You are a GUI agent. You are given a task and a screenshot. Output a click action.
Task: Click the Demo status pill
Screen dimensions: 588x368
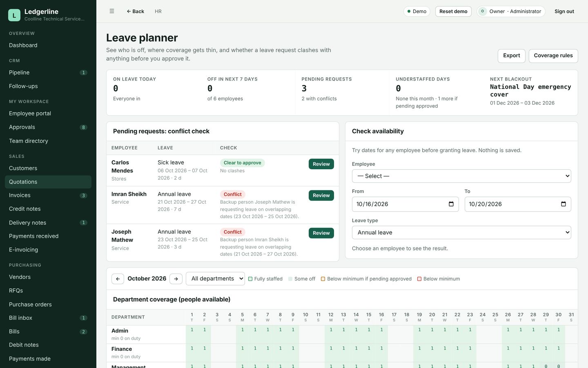pyautogui.click(x=417, y=11)
